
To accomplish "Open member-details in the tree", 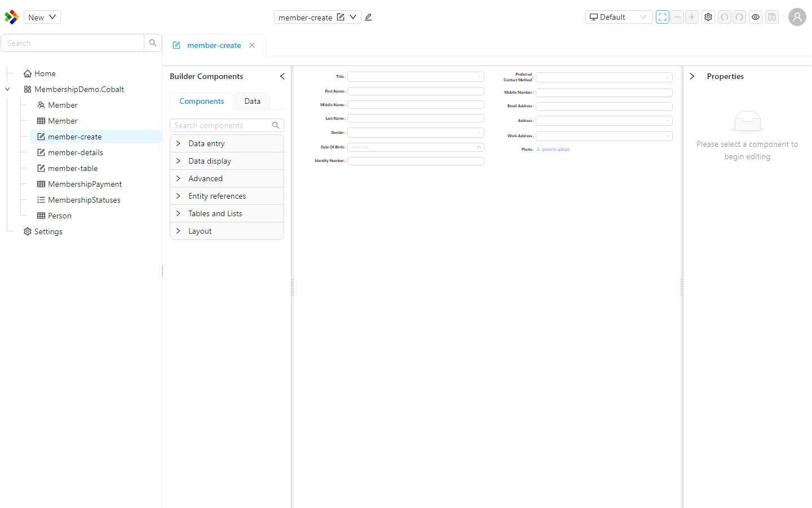I will (x=76, y=152).
